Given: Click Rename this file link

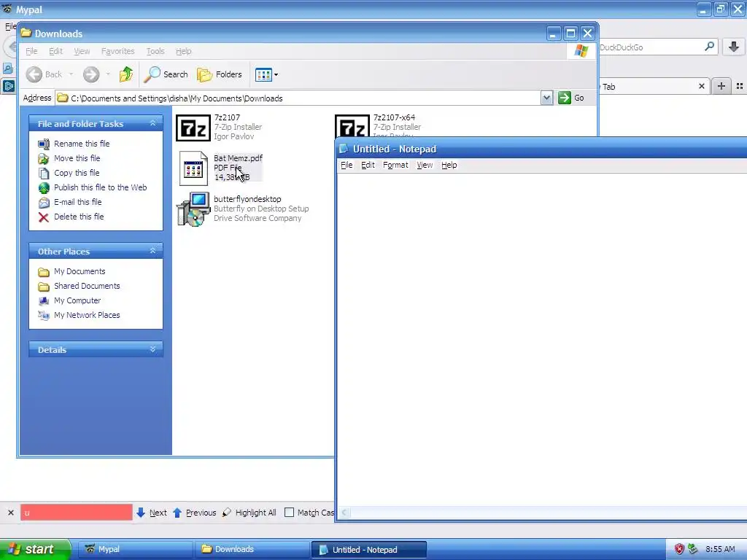Looking at the screenshot, I should [82, 144].
